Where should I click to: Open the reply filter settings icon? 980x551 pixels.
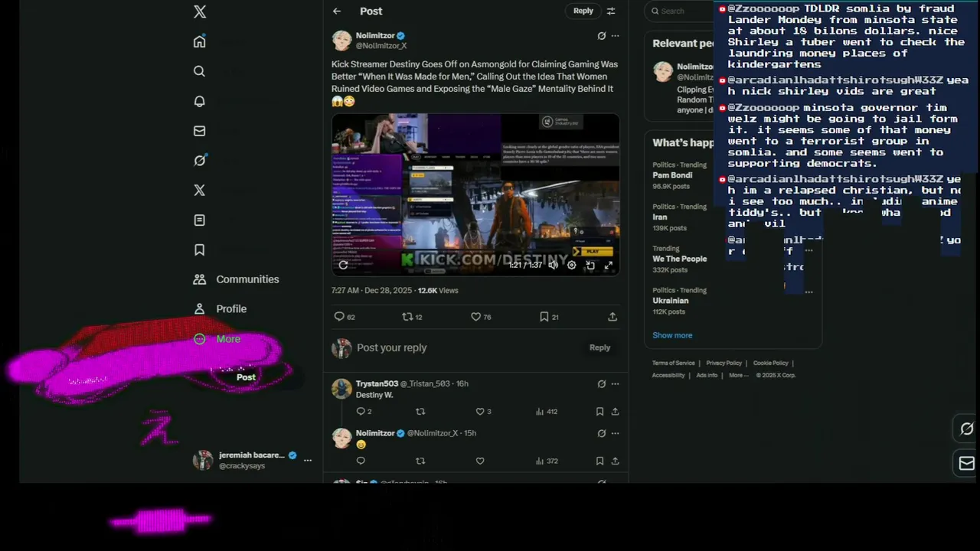point(611,11)
